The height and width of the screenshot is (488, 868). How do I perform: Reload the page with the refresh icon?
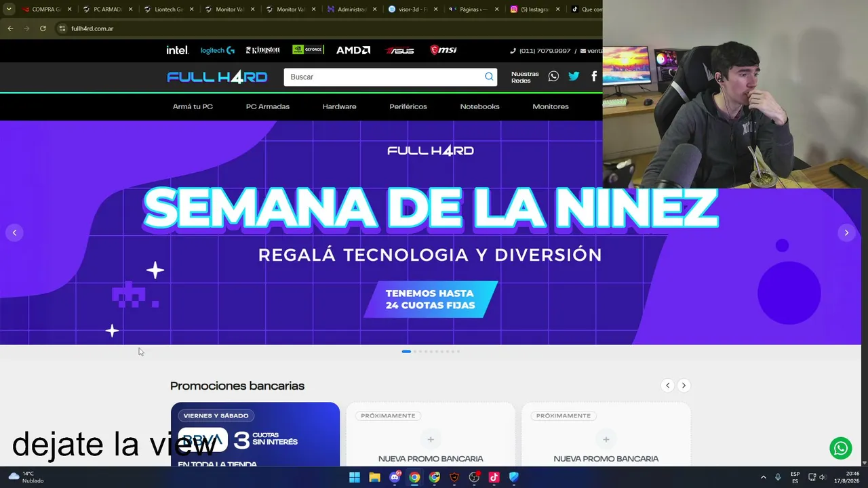pyautogui.click(x=43, y=28)
